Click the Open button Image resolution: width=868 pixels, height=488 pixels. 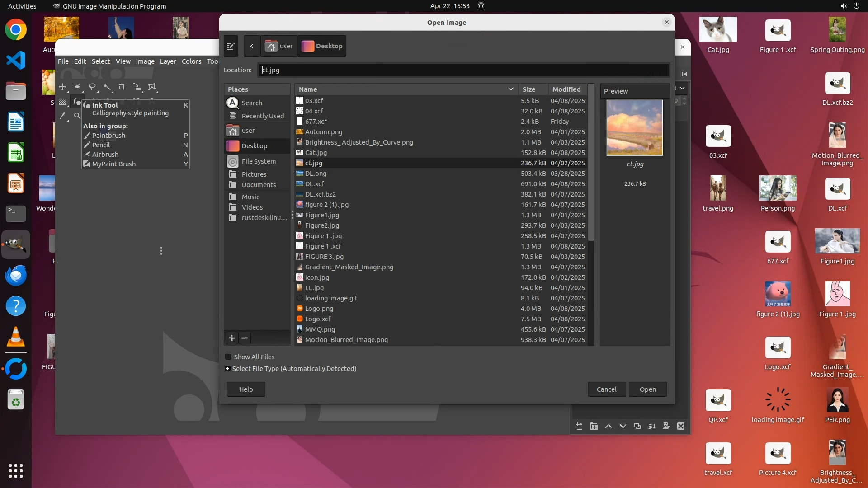[647, 389]
